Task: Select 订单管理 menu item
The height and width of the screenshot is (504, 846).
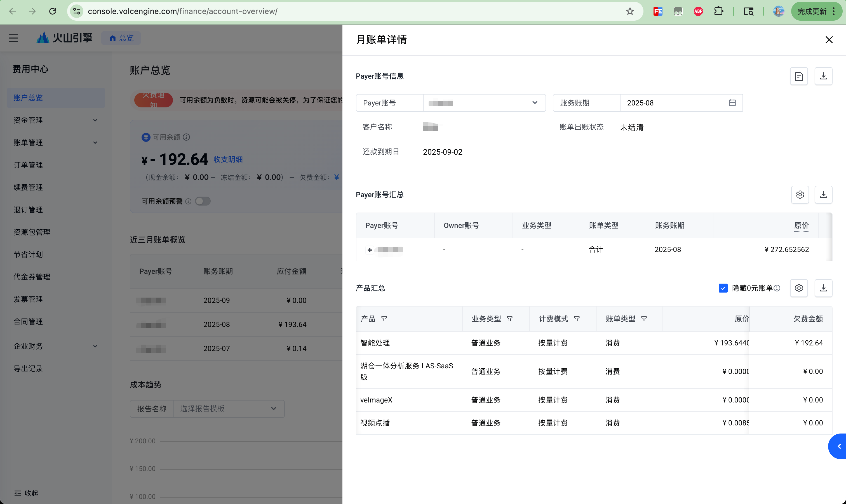Action: point(28,165)
